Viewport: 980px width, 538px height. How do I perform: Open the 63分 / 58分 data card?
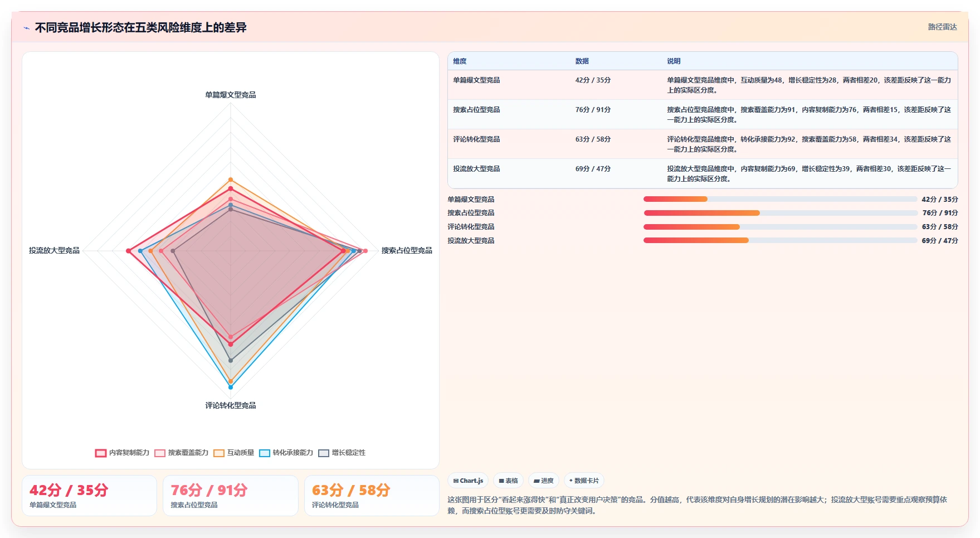pos(372,496)
